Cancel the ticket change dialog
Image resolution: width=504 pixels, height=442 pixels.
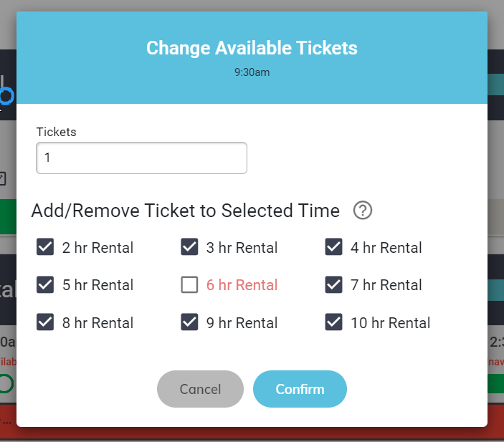click(x=200, y=389)
